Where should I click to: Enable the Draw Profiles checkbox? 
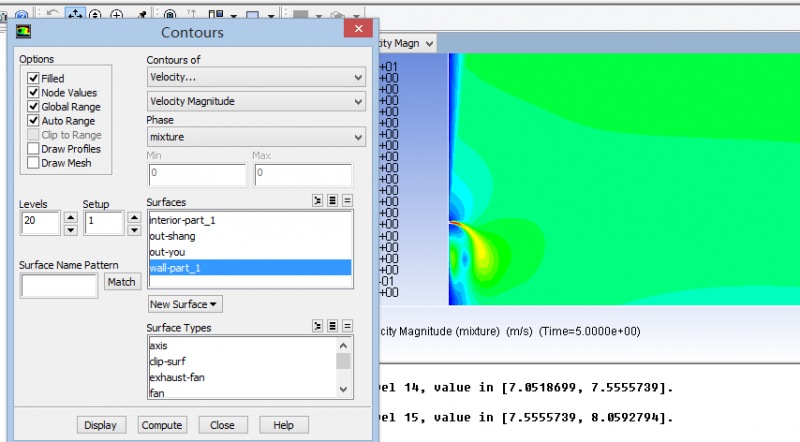pos(33,149)
